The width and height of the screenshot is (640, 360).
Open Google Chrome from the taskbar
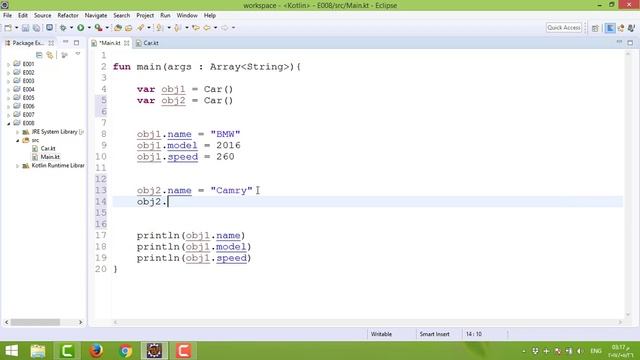pos(125,351)
